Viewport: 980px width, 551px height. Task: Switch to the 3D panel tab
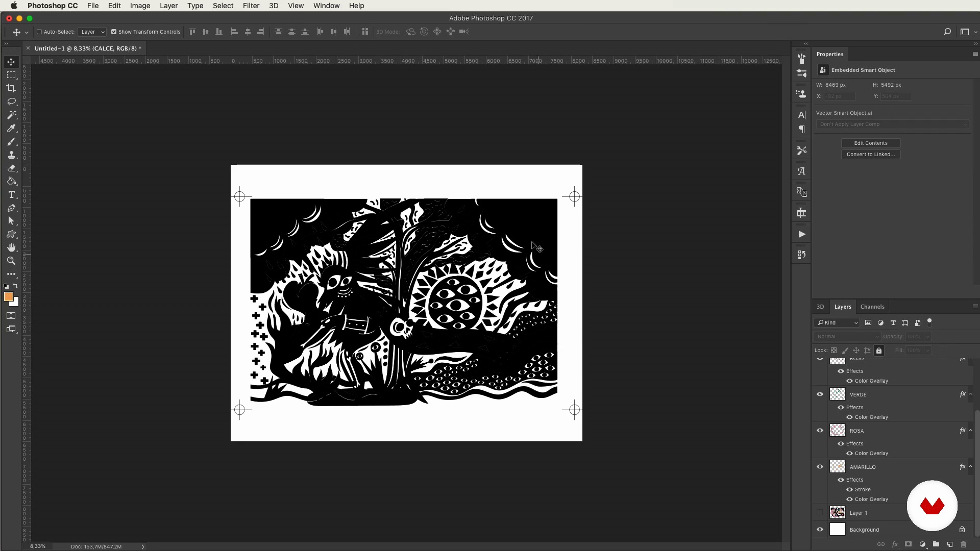click(x=820, y=307)
